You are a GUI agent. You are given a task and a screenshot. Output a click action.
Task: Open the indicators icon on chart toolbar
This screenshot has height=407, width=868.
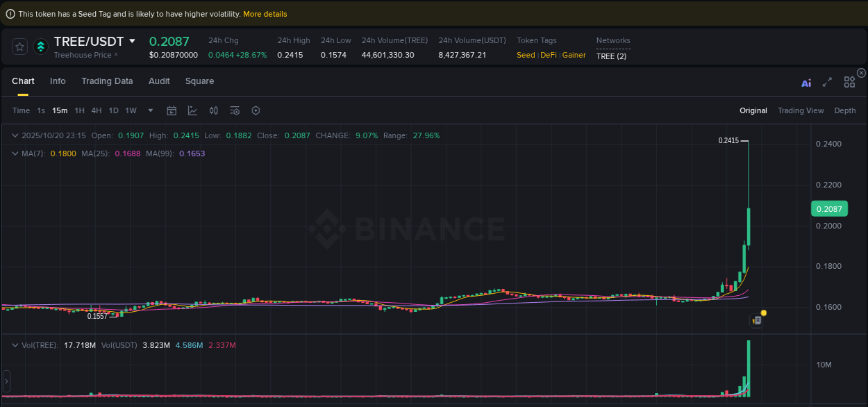(213, 110)
